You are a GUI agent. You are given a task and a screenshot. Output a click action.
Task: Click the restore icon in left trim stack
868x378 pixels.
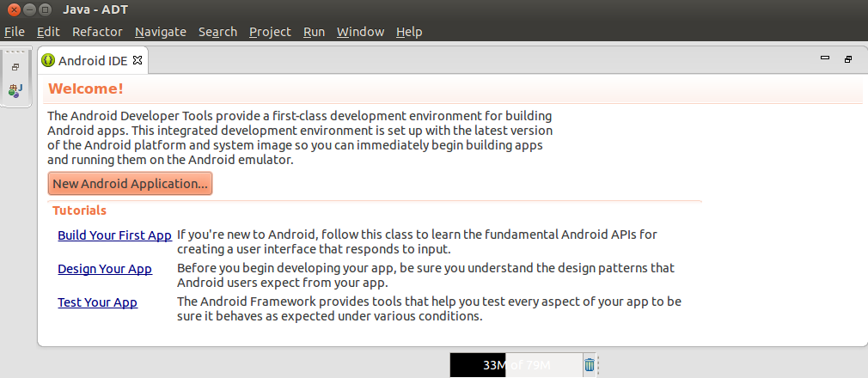coord(15,67)
